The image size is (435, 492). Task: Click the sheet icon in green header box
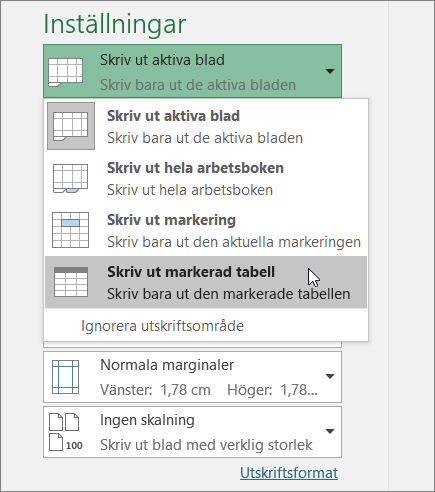tap(66, 72)
